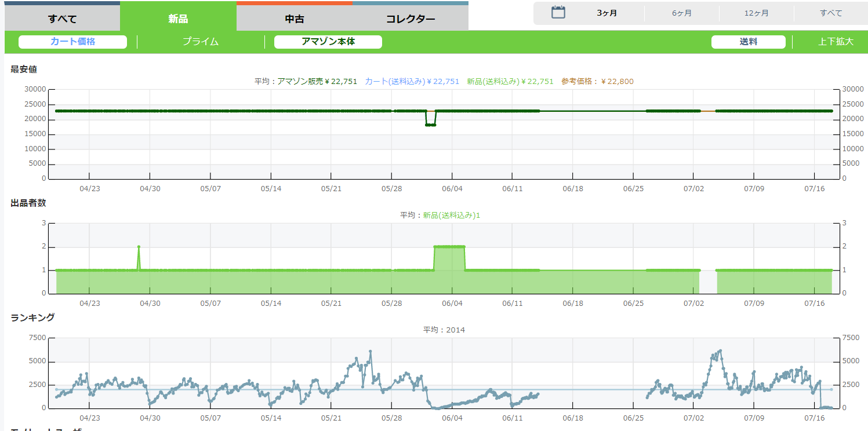The height and width of the screenshot is (431, 868).
Task: Click the 04/29 seller count spike
Action: pos(139,247)
